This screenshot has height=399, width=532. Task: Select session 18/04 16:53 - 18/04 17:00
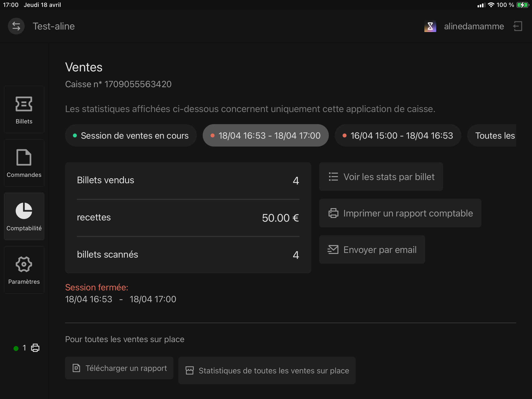pyautogui.click(x=266, y=135)
